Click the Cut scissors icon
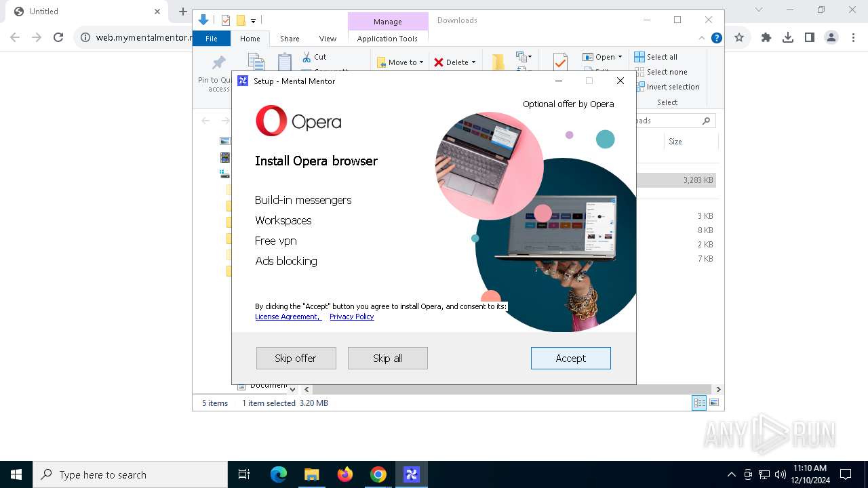868x488 pixels. pos(307,57)
